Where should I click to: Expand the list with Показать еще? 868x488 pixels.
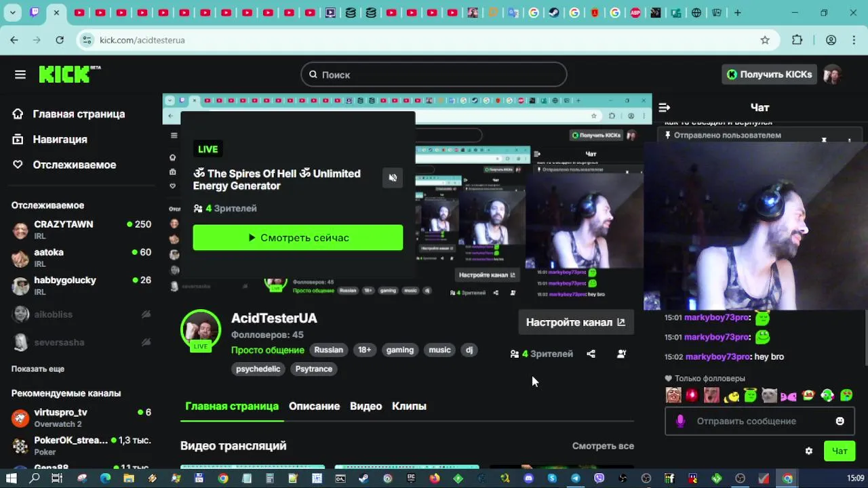[38, 369]
